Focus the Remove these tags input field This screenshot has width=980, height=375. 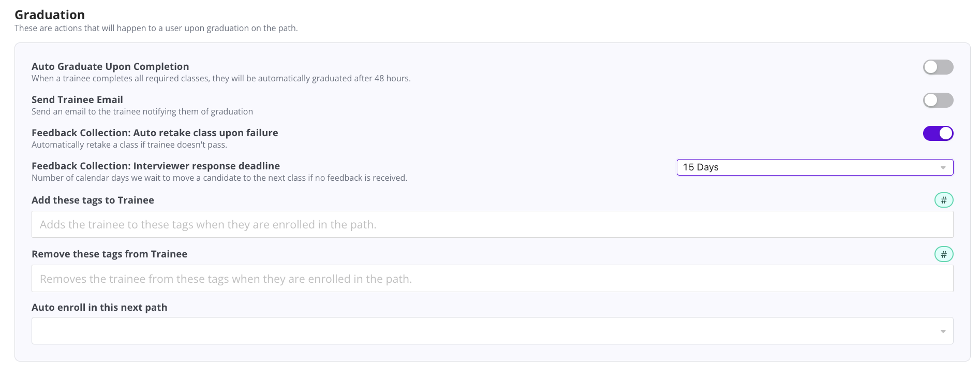tap(492, 279)
